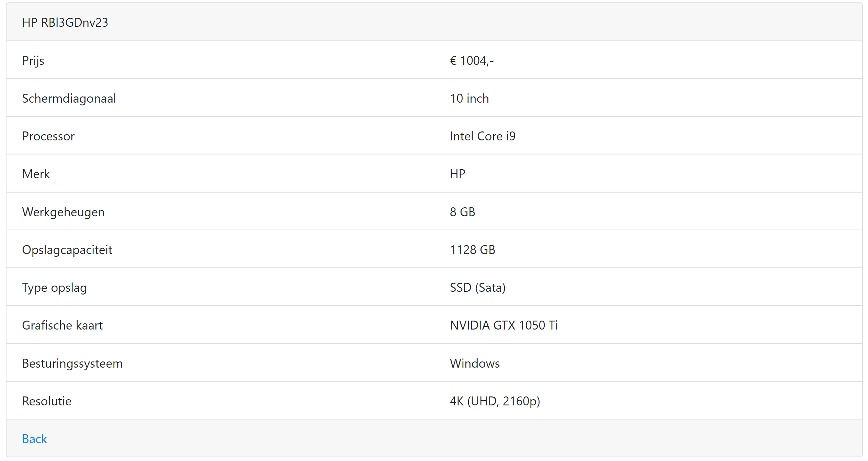
Task: Click NVIDIA GTX 1050 Ti value
Action: pyautogui.click(x=504, y=325)
